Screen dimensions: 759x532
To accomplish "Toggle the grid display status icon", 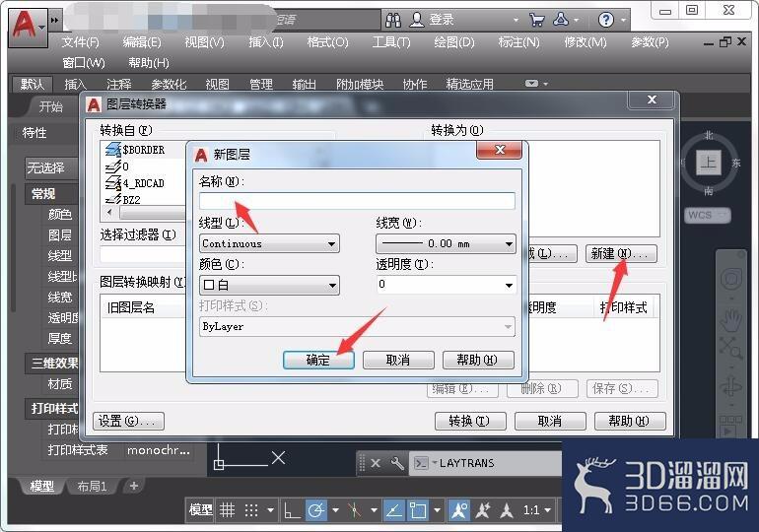I will [x=227, y=510].
